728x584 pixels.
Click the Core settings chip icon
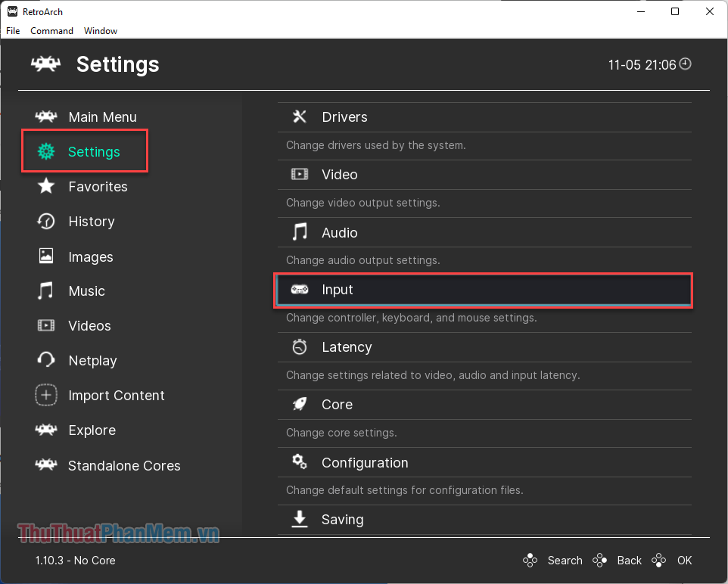[300, 404]
